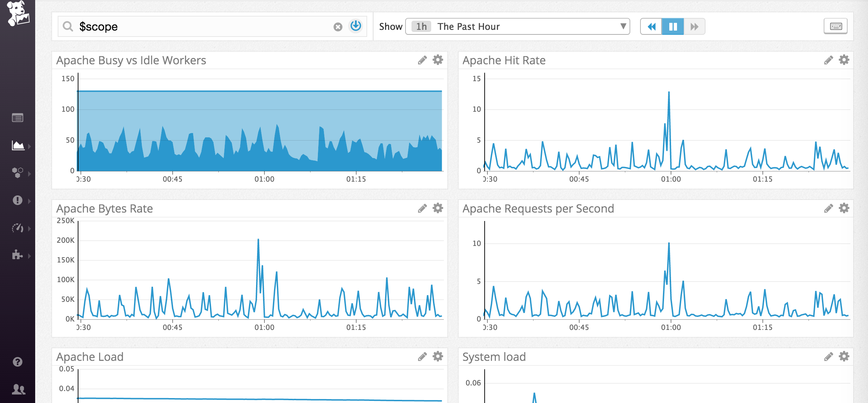Open keyboard shortcuts panel
Screen dimensions: 868x403
(x=836, y=26)
